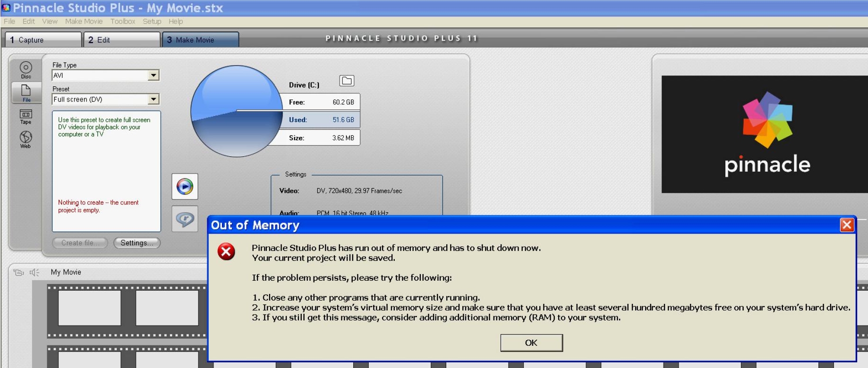Click the second storyboard frame thumbnail
Image resolution: width=868 pixels, height=368 pixels.
(167, 308)
